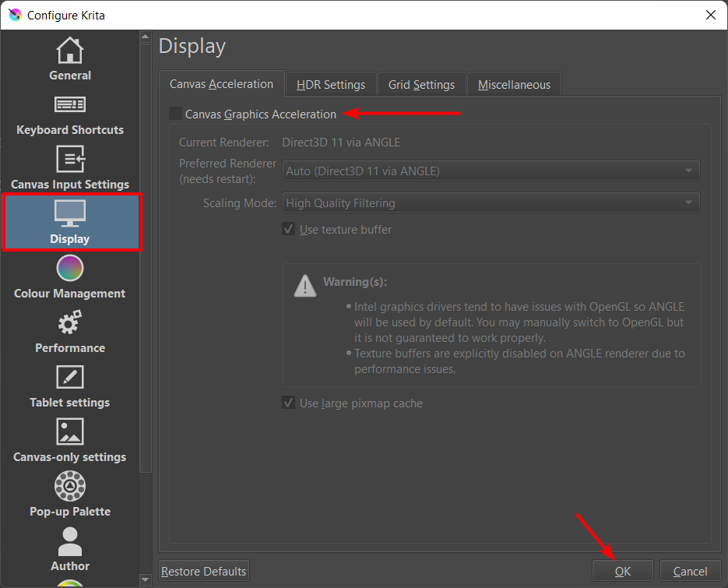Open the Scaling Mode dropdown
The height and width of the screenshot is (588, 728).
pyautogui.click(x=491, y=203)
